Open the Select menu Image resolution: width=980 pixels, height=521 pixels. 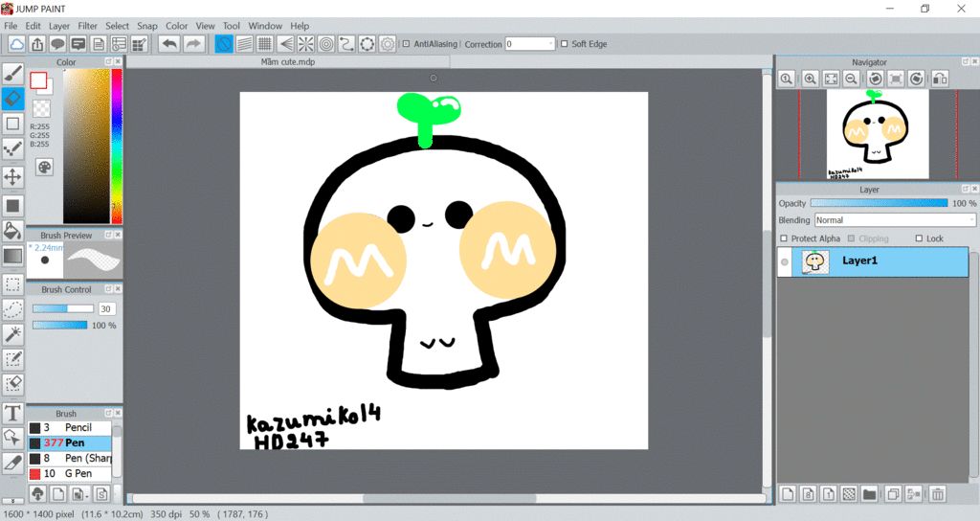pos(117,26)
